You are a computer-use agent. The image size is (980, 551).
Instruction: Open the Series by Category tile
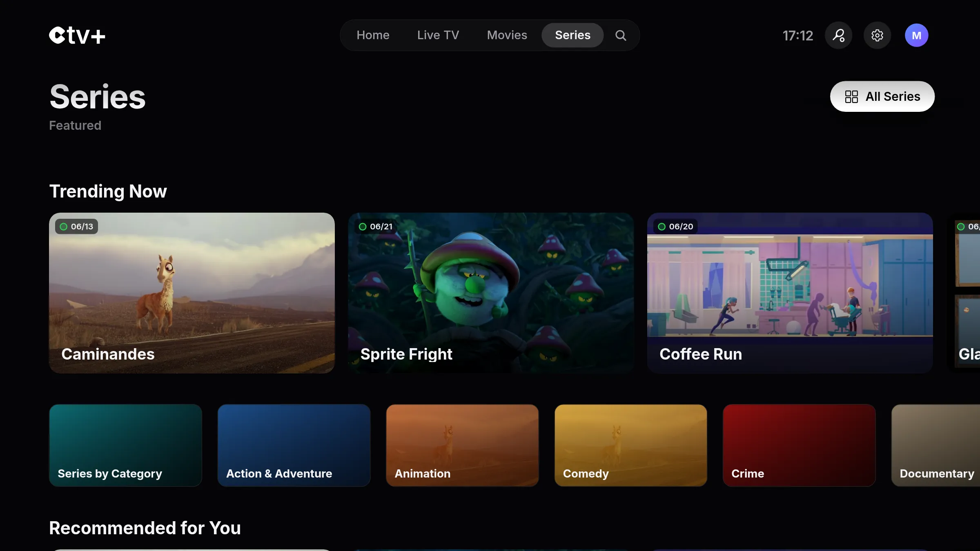pyautogui.click(x=125, y=445)
